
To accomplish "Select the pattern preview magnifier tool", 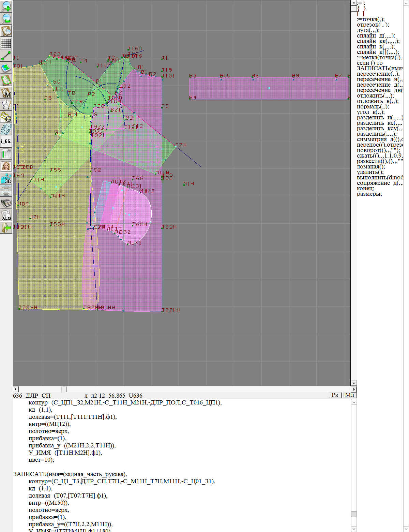I will click(6, 31).
